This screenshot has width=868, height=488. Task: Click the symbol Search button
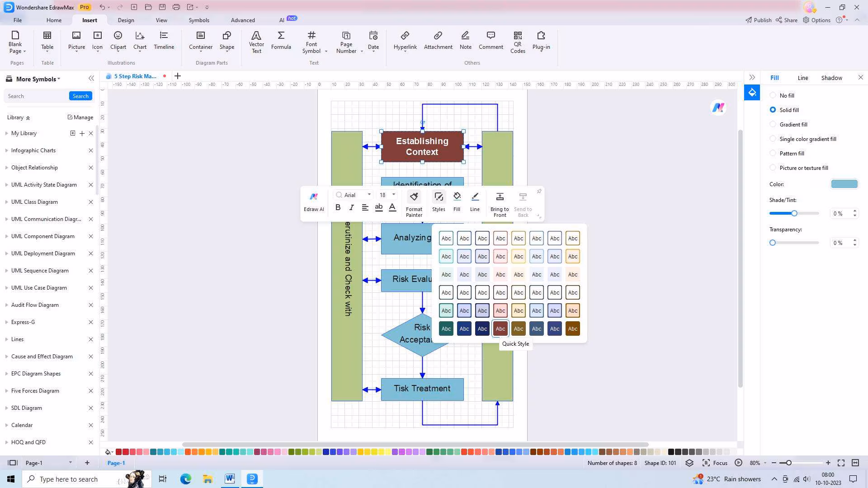[80, 96]
